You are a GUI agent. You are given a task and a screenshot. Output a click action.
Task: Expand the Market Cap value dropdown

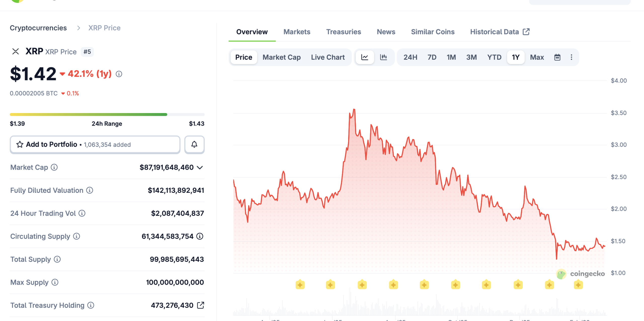pyautogui.click(x=200, y=167)
